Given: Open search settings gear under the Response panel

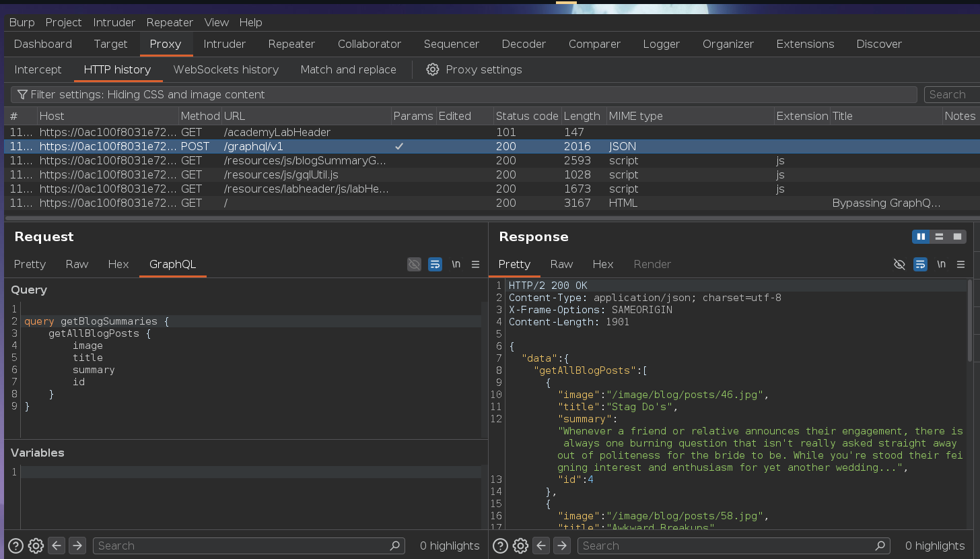Looking at the screenshot, I should tap(521, 546).
